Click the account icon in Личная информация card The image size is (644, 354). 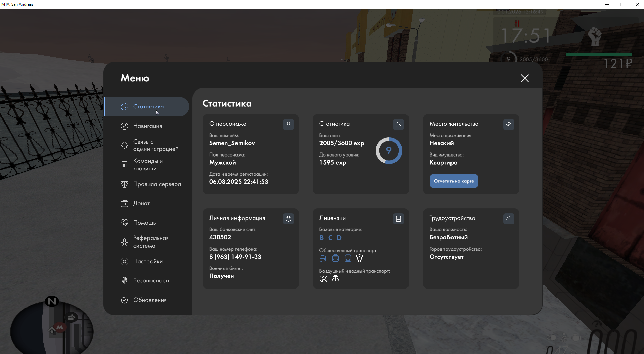coord(288,219)
